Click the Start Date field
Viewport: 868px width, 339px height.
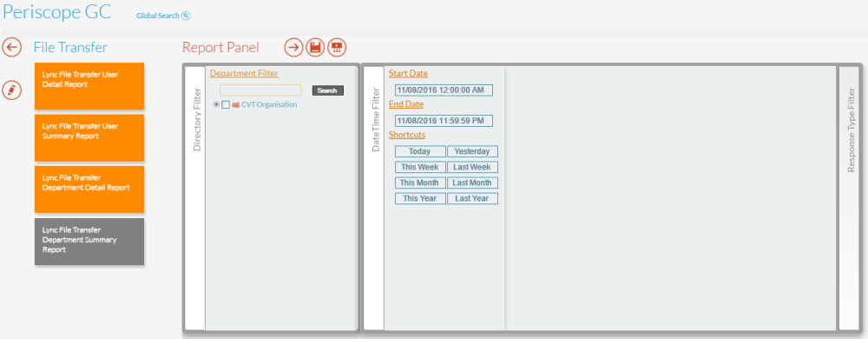(444, 90)
